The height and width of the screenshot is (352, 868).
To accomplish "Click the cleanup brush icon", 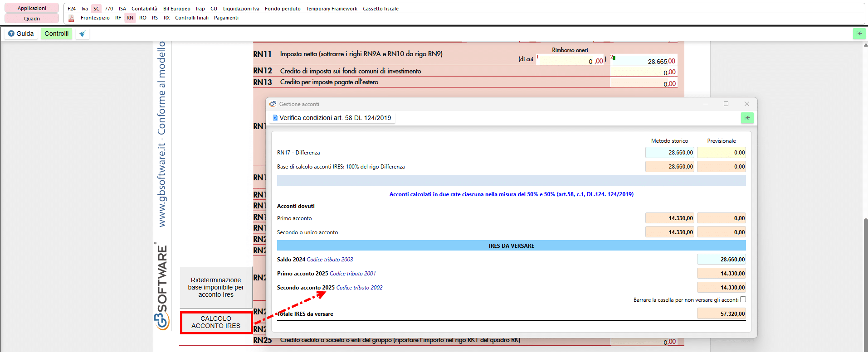I will (x=82, y=34).
